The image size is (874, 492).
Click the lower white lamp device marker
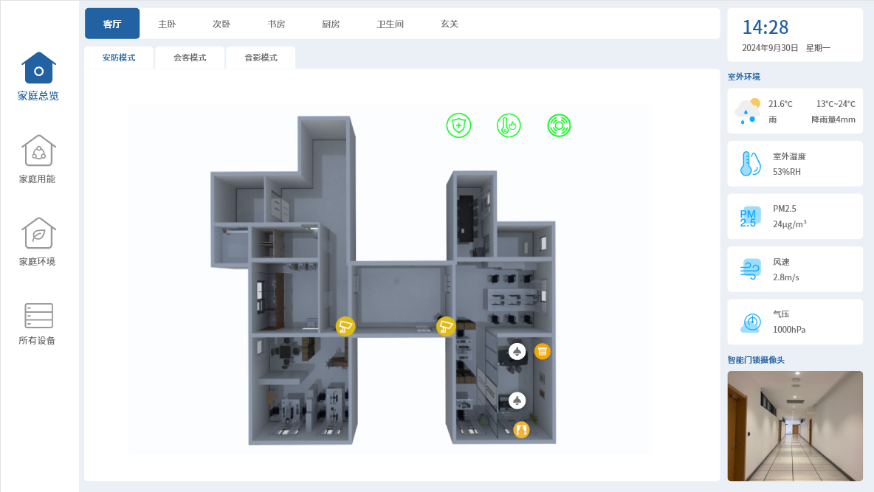[x=517, y=400]
